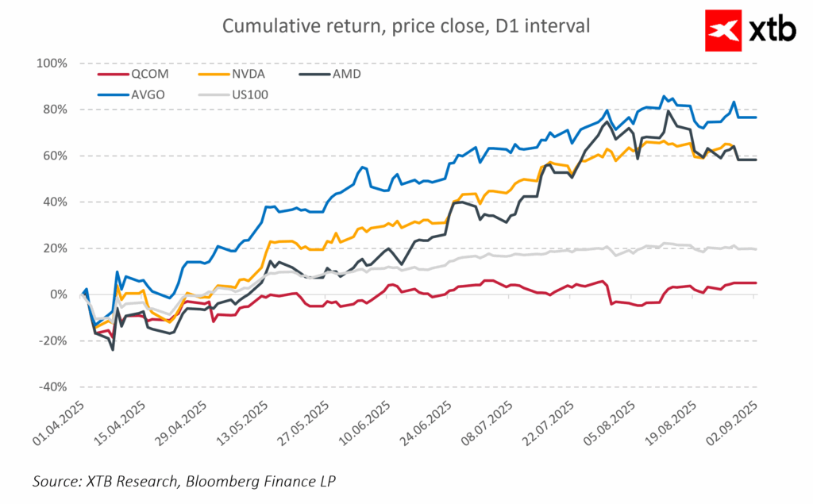
Task: Select the QCOM legend label
Action: click(x=149, y=74)
